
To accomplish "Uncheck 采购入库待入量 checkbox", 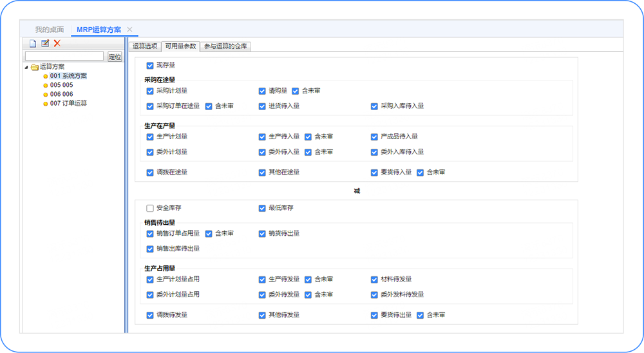I will [x=374, y=106].
